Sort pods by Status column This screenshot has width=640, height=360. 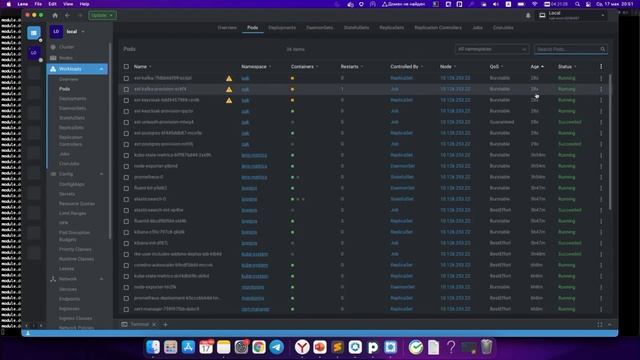click(x=567, y=67)
